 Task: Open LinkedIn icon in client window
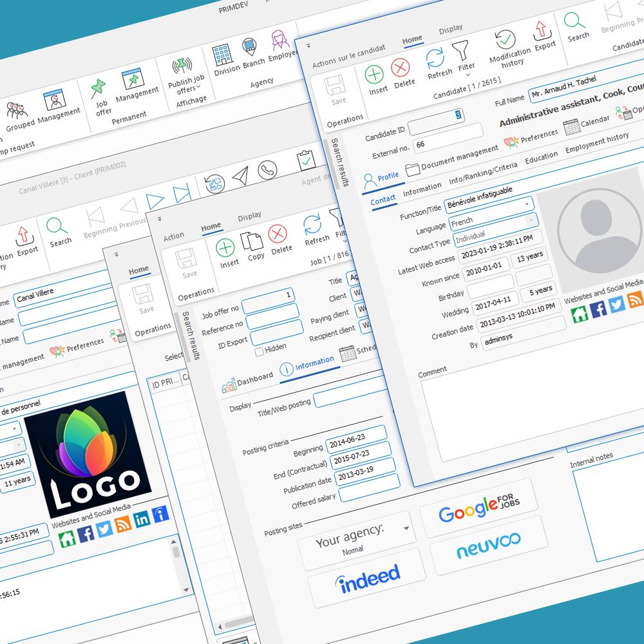click(142, 519)
